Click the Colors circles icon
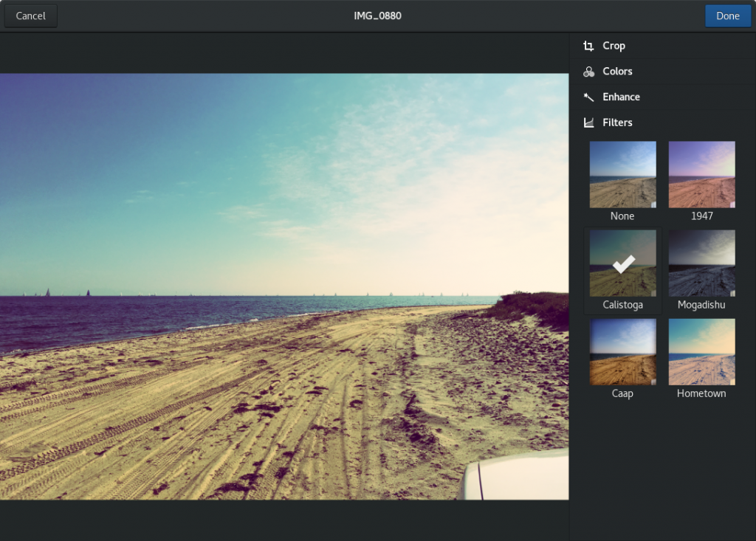 (x=588, y=72)
